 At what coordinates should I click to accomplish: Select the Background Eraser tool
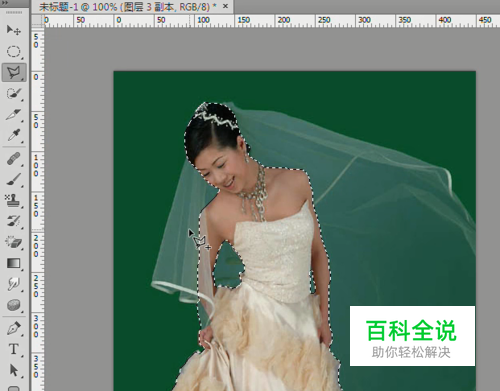tap(14, 242)
